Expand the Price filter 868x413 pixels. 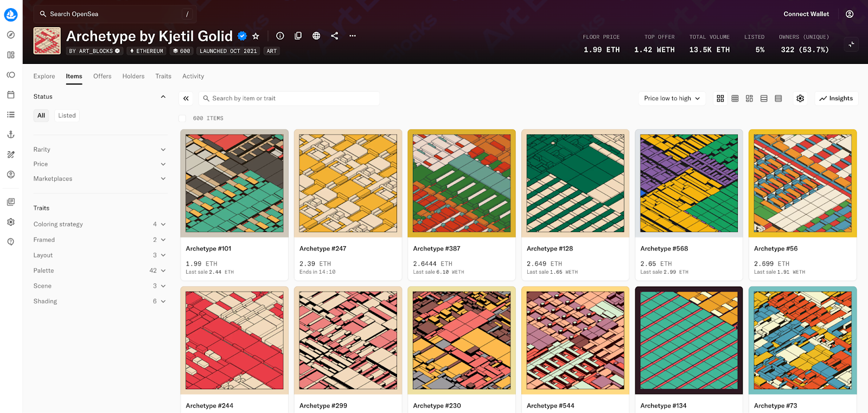100,164
